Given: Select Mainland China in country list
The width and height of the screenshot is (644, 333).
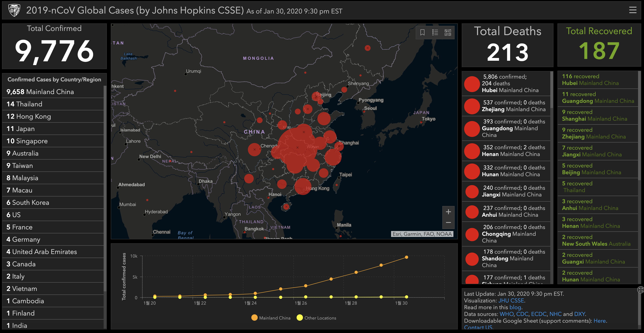Looking at the screenshot, I should 40,92.
